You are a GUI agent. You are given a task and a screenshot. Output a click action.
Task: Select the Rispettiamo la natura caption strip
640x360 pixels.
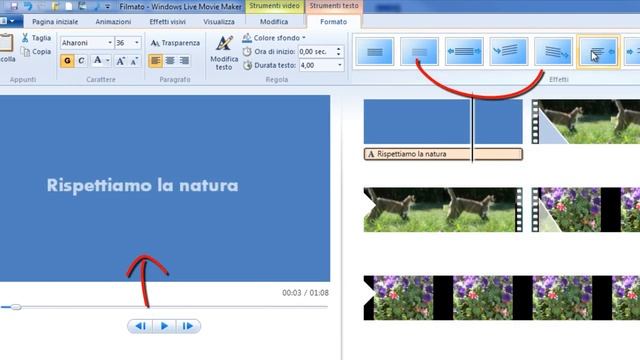pyautogui.click(x=443, y=154)
